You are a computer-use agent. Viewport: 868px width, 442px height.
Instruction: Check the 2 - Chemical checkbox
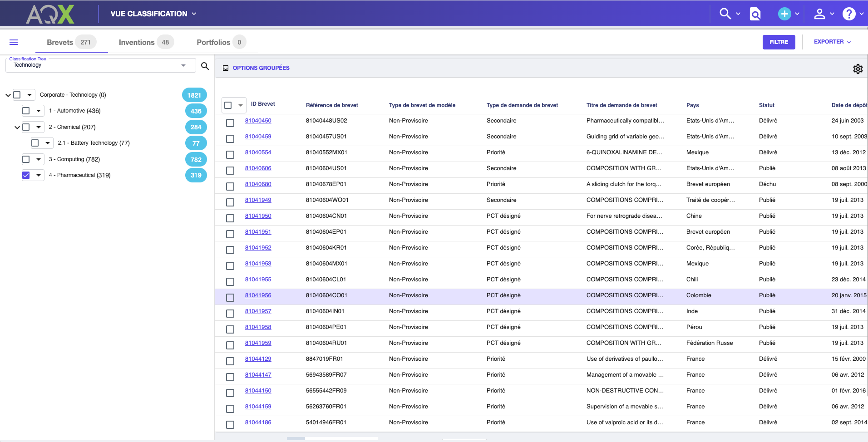[x=26, y=127]
